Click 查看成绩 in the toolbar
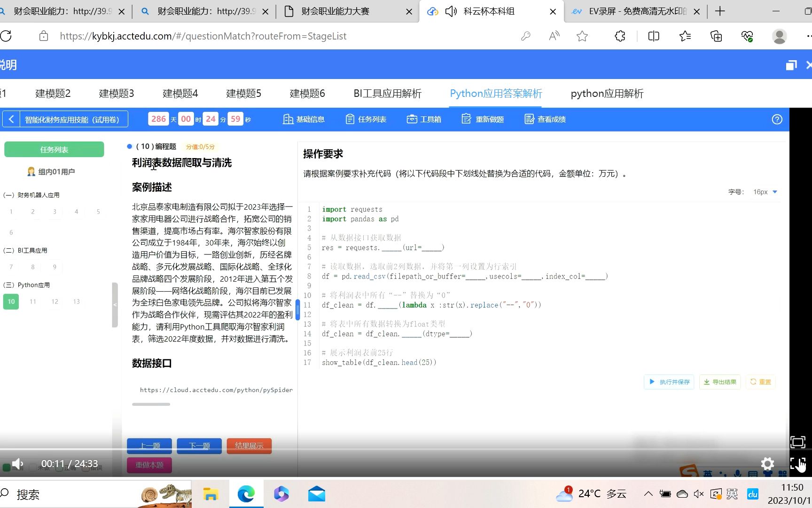Screen dimensions: 812x508 (x=545, y=119)
